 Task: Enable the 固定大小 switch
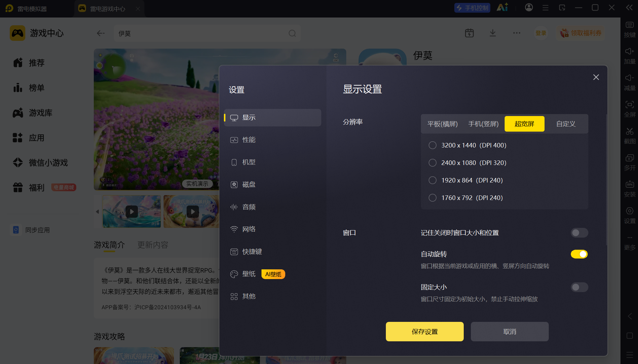(579, 287)
